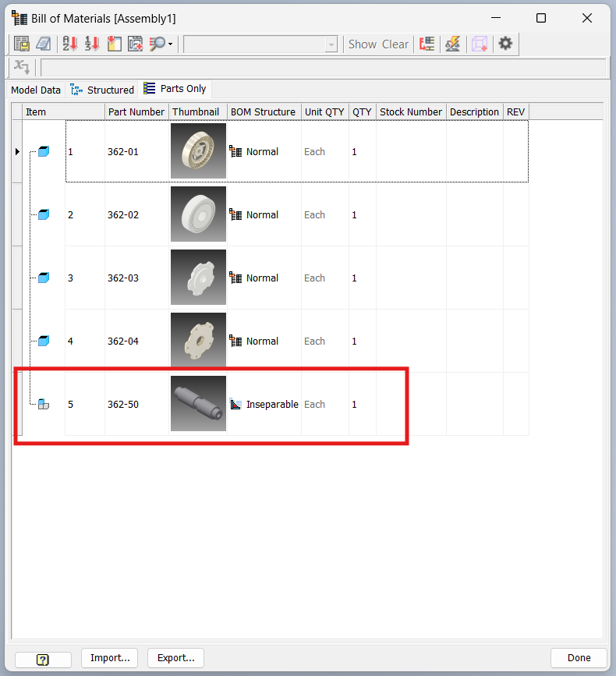Select the Parts Only tab
The height and width of the screenshot is (676, 616).
coord(175,88)
